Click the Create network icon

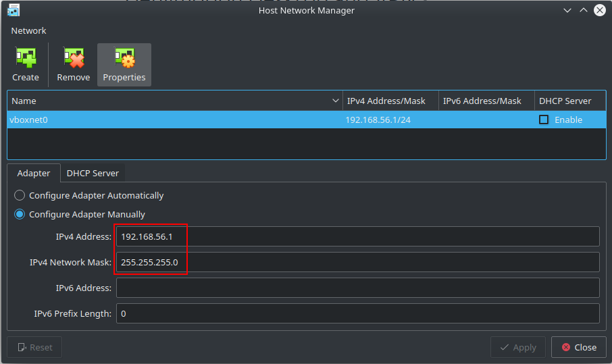26,58
